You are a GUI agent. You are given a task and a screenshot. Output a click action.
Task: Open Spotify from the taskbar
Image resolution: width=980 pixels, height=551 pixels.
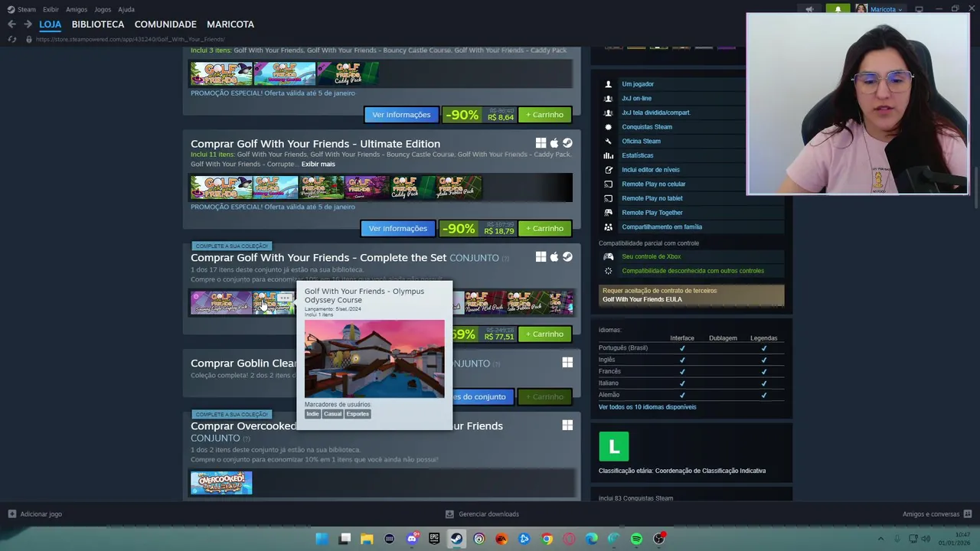pyautogui.click(x=636, y=539)
